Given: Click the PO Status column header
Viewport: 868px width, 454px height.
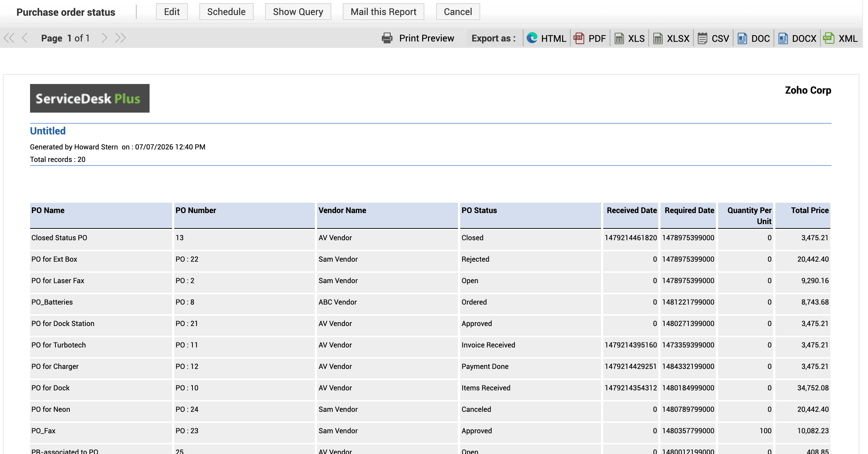Looking at the screenshot, I should point(530,215).
